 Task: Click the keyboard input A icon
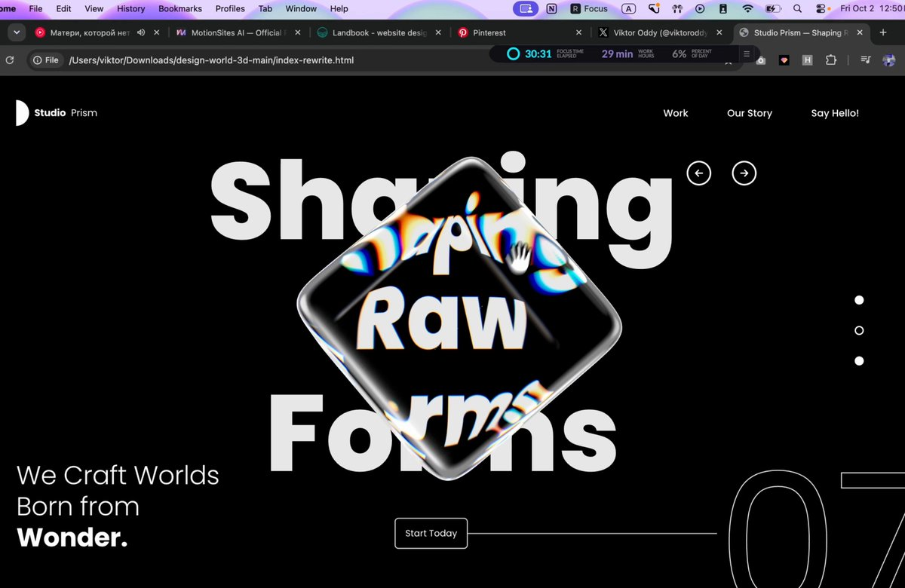629,8
